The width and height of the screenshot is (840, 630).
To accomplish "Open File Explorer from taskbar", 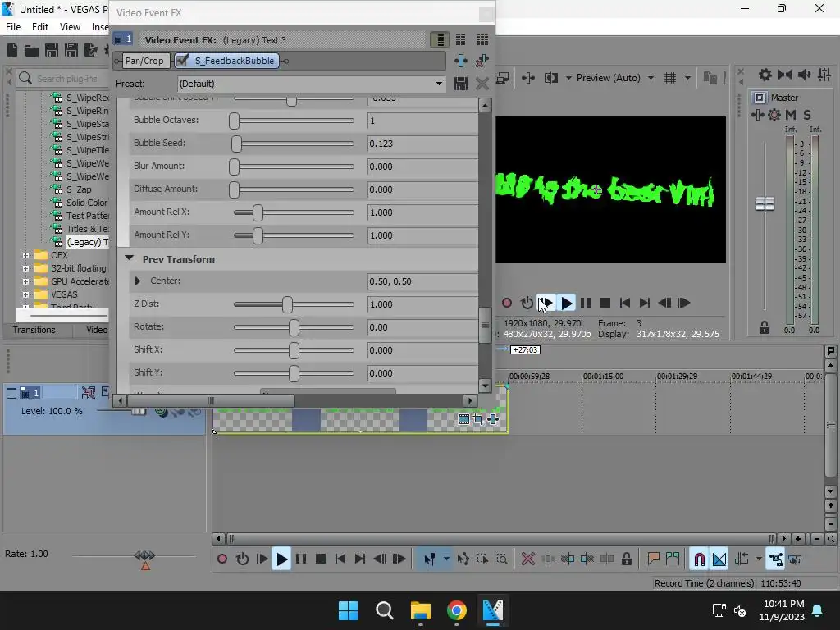I will [421, 610].
